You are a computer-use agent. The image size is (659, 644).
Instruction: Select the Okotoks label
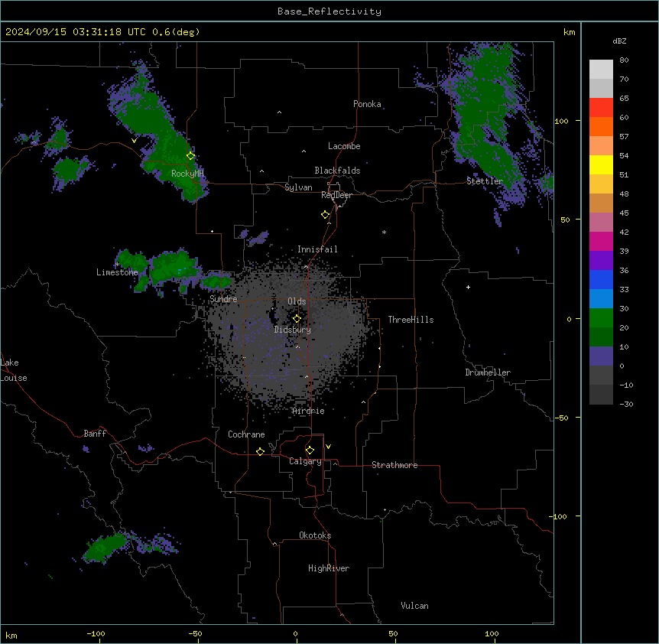315,535
